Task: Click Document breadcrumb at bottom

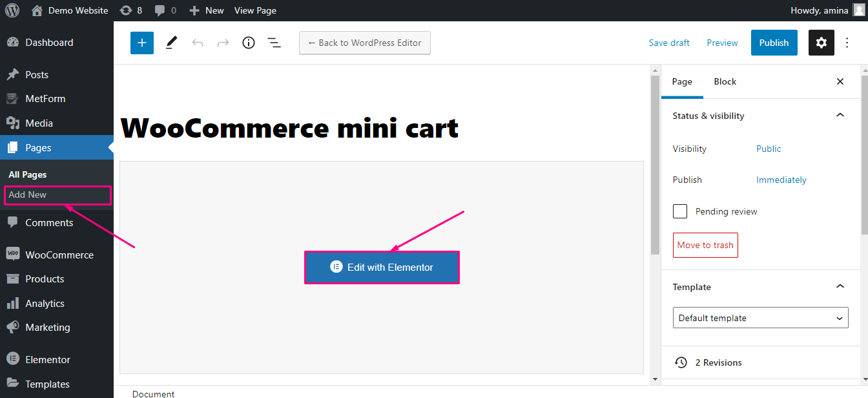Action: click(153, 393)
